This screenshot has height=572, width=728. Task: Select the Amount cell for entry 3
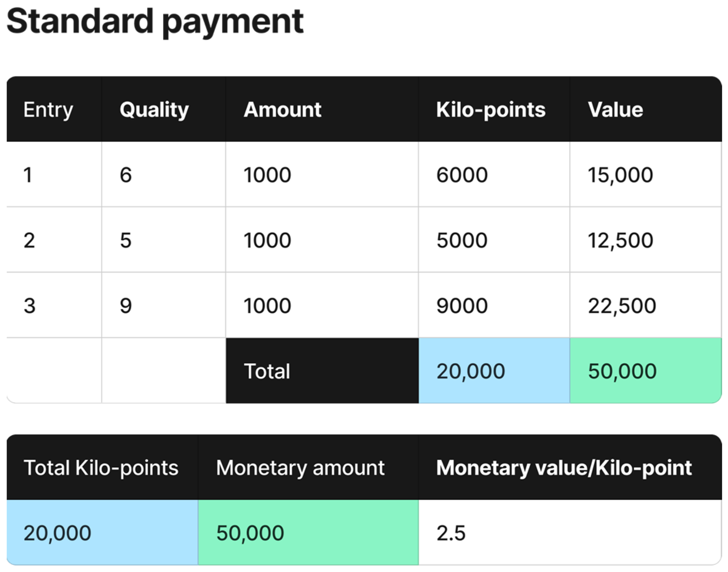267,306
